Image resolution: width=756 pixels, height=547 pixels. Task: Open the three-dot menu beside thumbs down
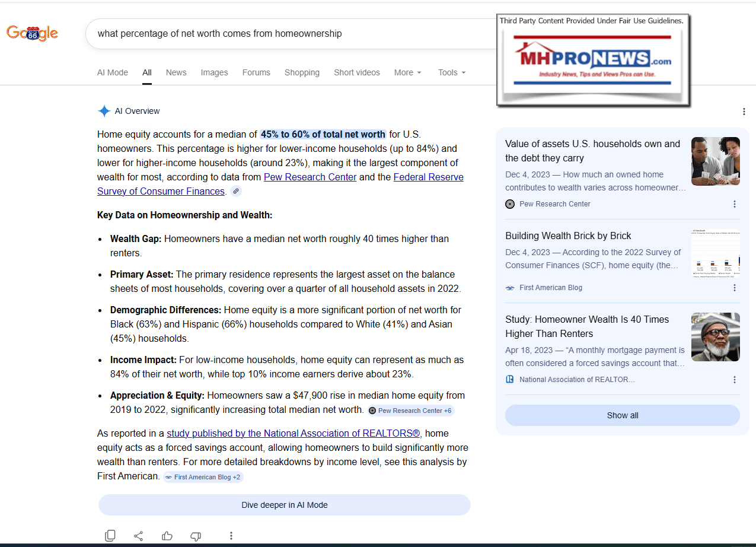pos(231,536)
